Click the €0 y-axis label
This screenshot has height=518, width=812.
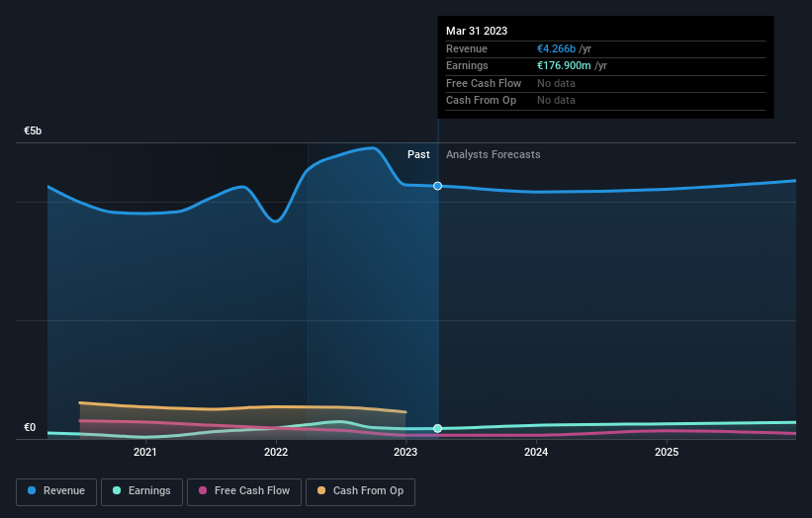pos(30,427)
